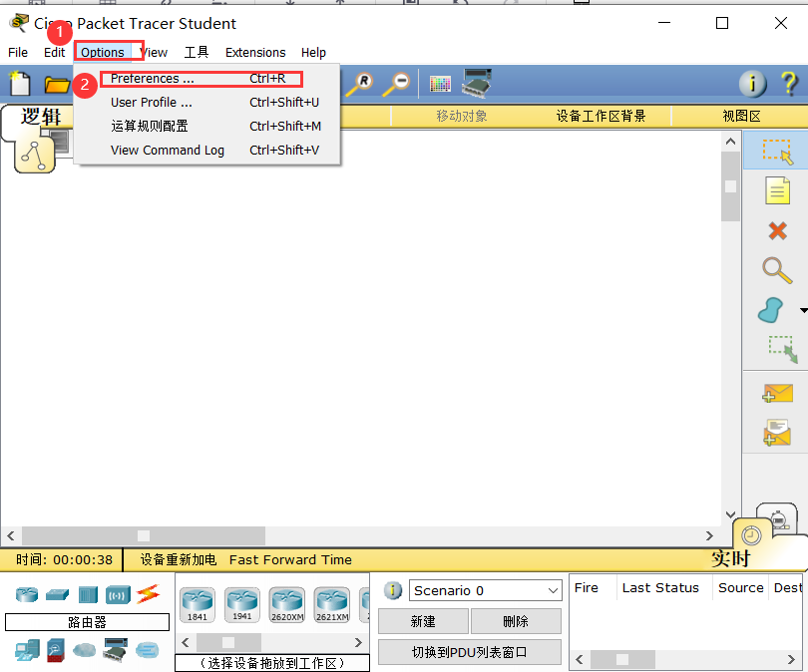Image resolution: width=808 pixels, height=672 pixels.
Task: Click device list scroll right arrow
Action: (x=359, y=643)
